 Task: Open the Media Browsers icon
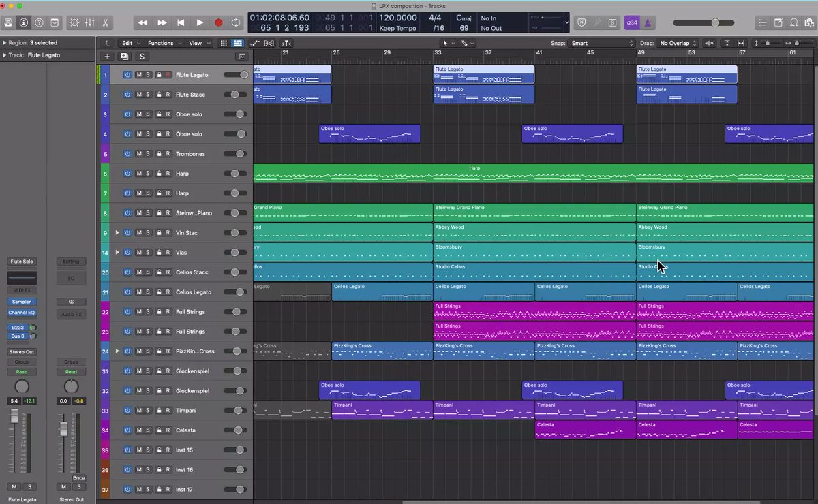(810, 22)
